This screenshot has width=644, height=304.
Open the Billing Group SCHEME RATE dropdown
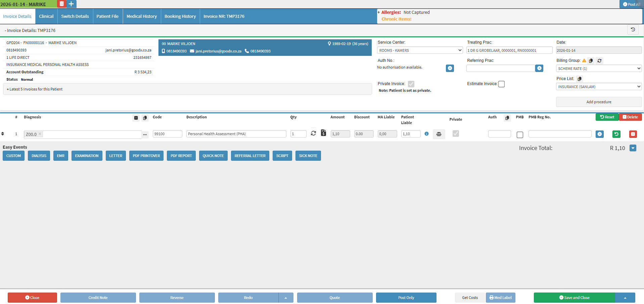coord(599,69)
